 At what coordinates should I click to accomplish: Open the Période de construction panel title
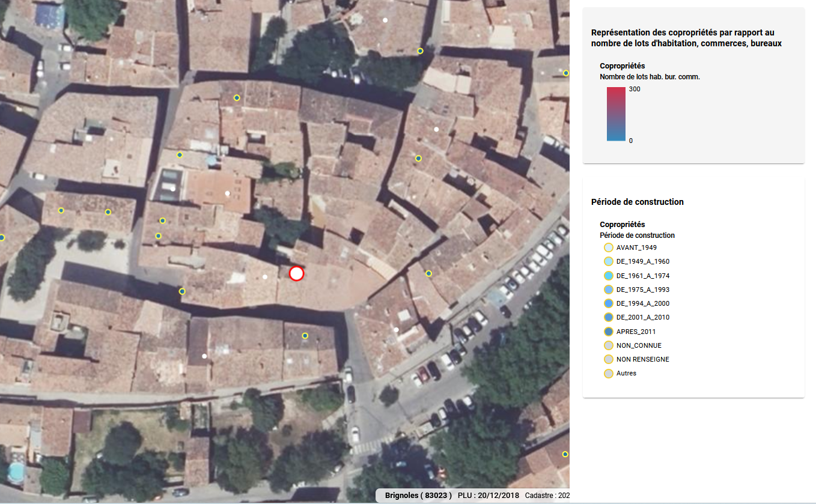[637, 202]
